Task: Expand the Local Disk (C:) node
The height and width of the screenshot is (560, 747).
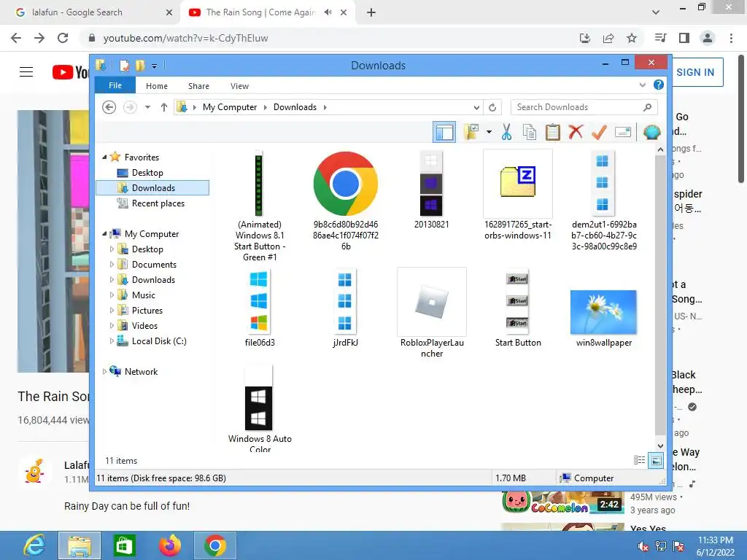Action: [112, 341]
